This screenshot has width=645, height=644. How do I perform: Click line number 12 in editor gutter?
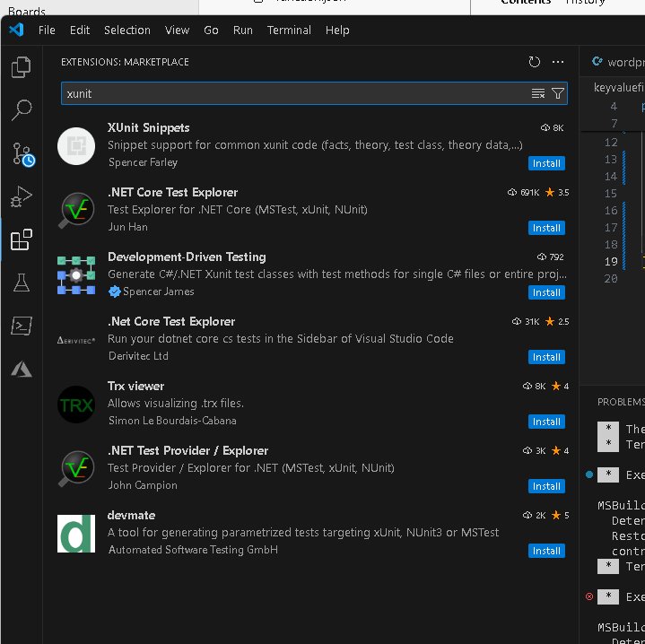[x=611, y=143]
